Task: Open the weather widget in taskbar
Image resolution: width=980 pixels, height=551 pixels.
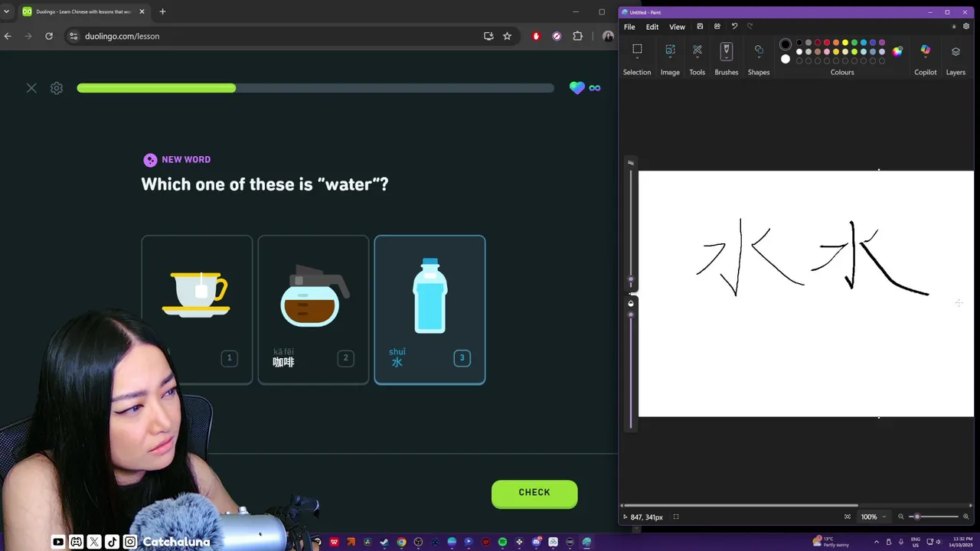Action: tap(831, 542)
